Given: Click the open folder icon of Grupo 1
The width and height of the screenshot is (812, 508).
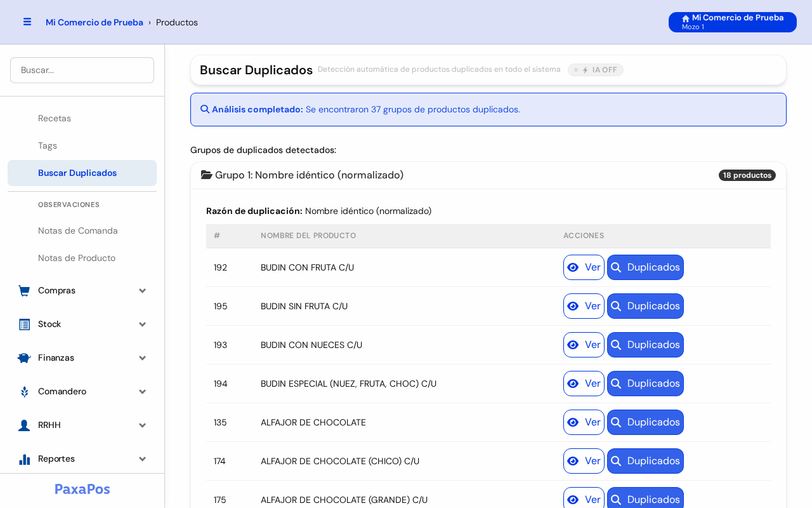Looking at the screenshot, I should pos(207,175).
